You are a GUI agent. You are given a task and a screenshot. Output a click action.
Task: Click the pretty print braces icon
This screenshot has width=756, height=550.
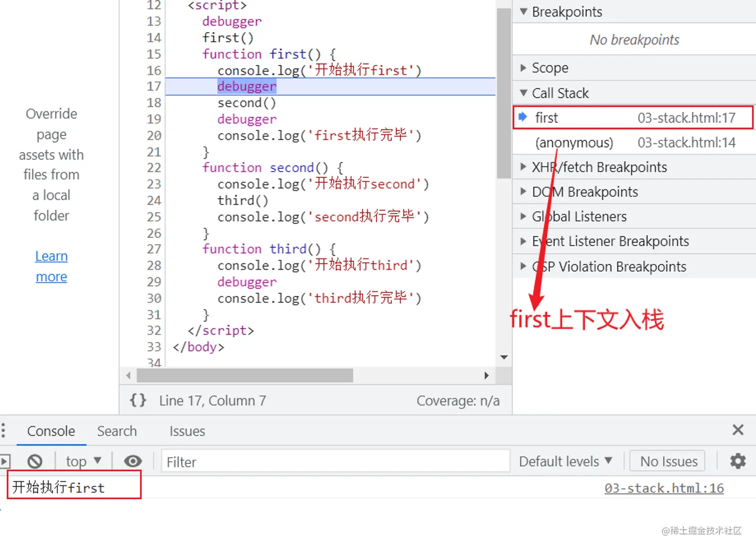tap(138, 400)
